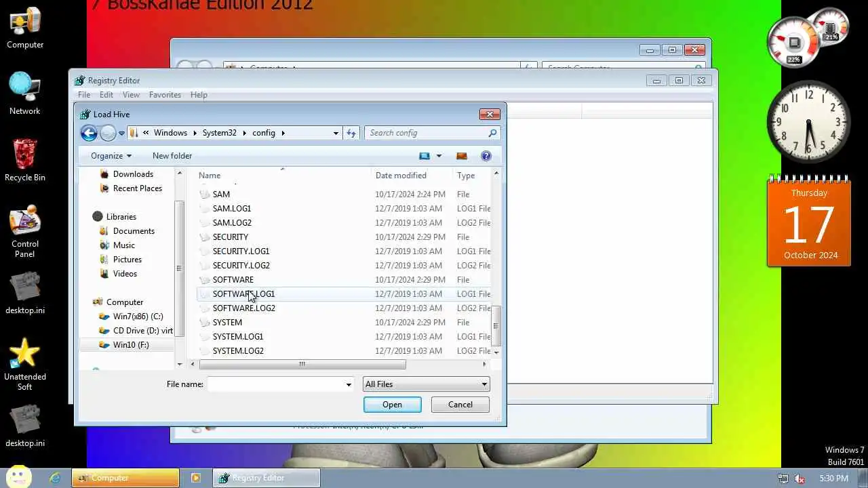868x488 pixels.
Task: Open the address bar history dropdown
Action: click(x=336, y=133)
